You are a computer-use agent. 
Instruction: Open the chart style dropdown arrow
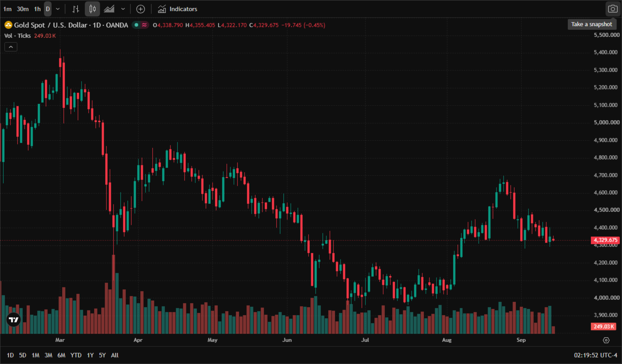[x=123, y=9]
